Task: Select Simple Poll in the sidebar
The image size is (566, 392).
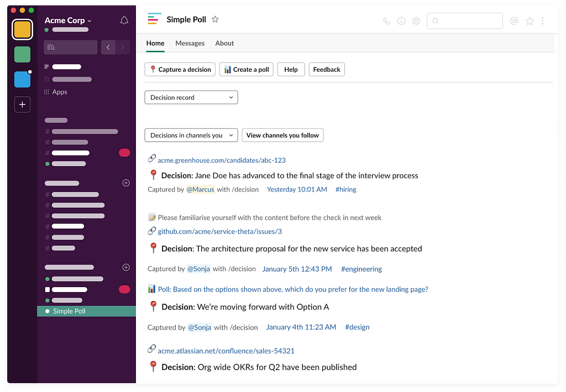Action: (x=87, y=311)
